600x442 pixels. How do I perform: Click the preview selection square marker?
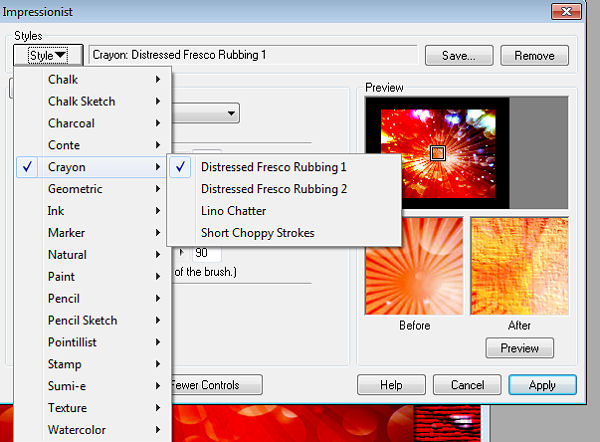tap(436, 153)
